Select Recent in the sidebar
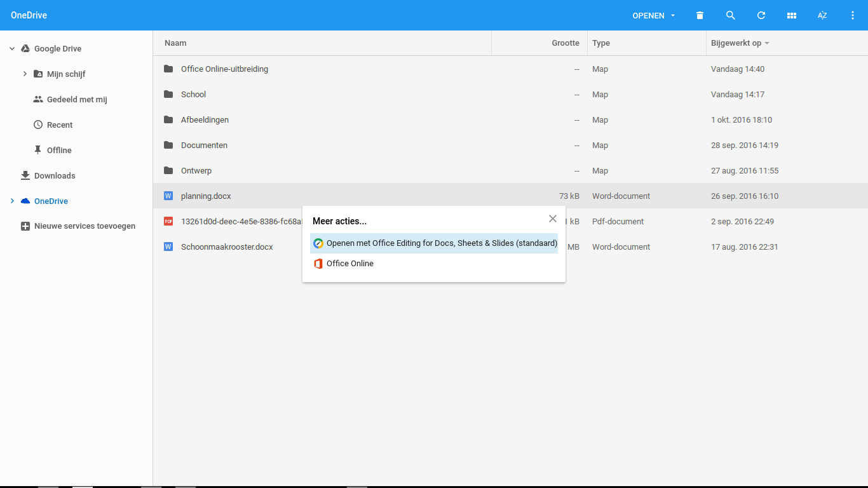Viewport: 868px width, 488px height. click(x=60, y=125)
